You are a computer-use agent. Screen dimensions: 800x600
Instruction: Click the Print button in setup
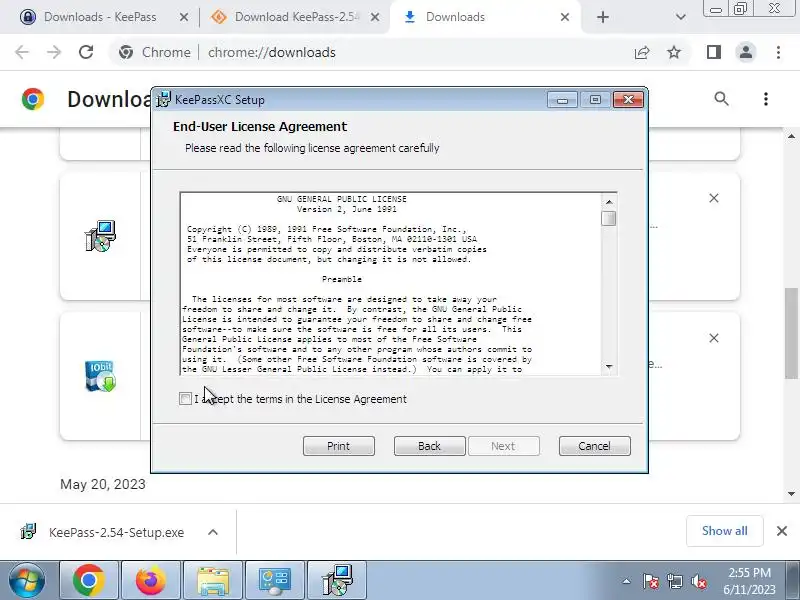(x=339, y=446)
